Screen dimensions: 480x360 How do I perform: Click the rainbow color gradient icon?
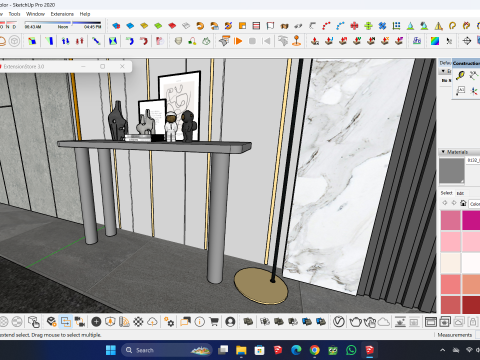click(435, 41)
